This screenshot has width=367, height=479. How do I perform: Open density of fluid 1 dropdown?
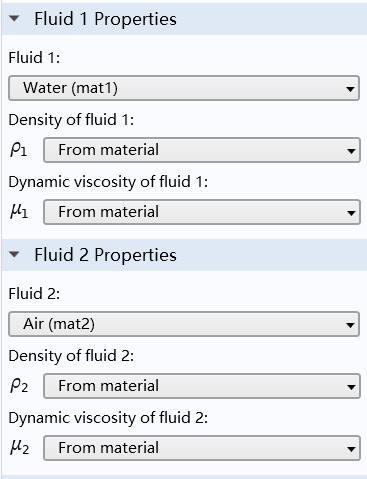pyautogui.click(x=202, y=150)
